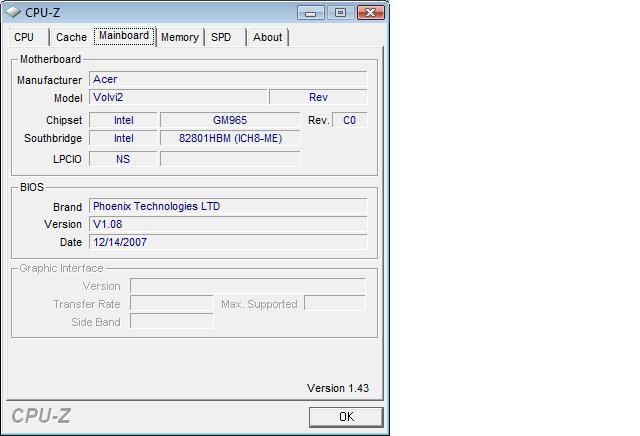The height and width of the screenshot is (436, 640).
Task: Open the About tab
Action: click(x=267, y=37)
